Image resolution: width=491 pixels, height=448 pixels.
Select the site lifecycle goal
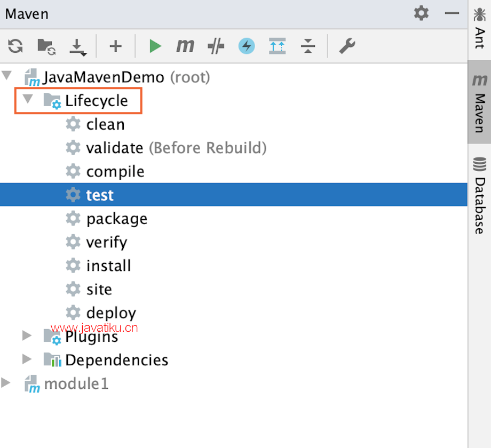point(99,290)
